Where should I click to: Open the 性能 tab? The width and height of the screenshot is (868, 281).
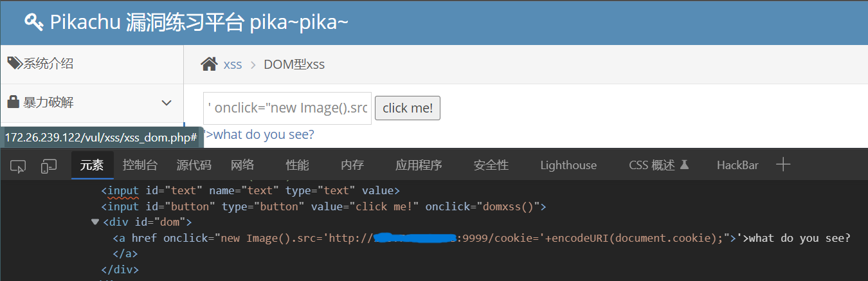[x=297, y=165]
